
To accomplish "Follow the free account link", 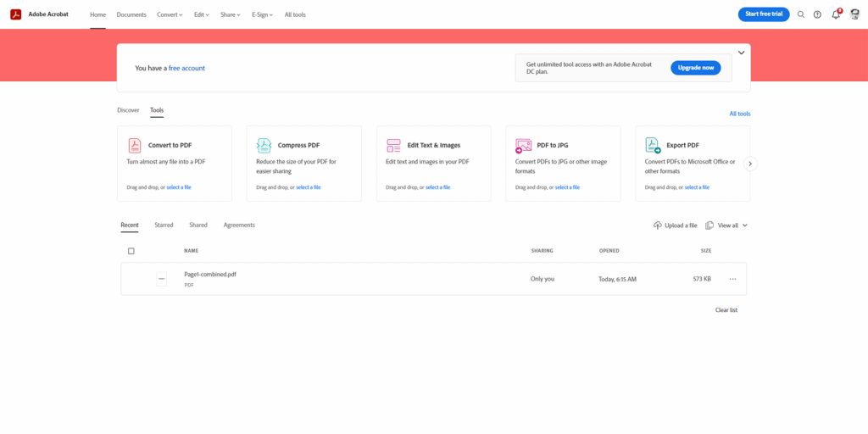I will pyautogui.click(x=186, y=68).
